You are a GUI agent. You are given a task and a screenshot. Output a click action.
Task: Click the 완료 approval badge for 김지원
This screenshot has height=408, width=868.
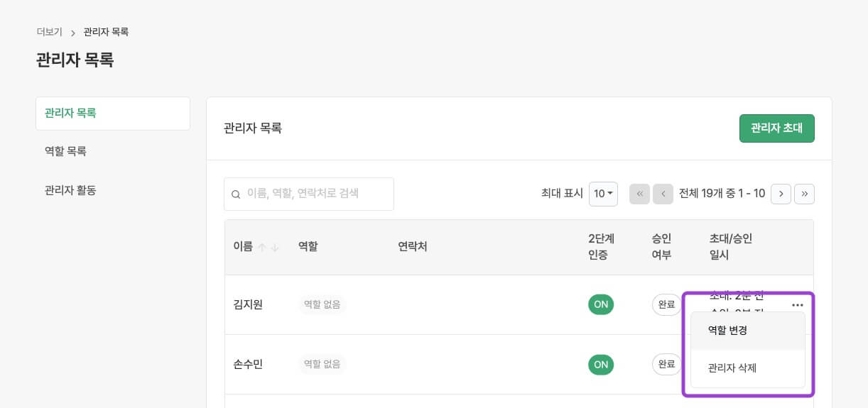[x=666, y=304]
